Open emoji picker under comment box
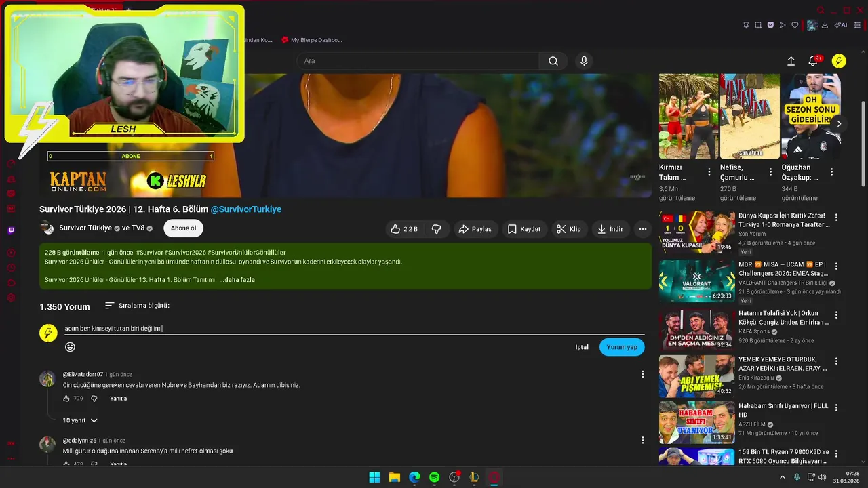Screen dimensions: 868x488 (x=70, y=347)
